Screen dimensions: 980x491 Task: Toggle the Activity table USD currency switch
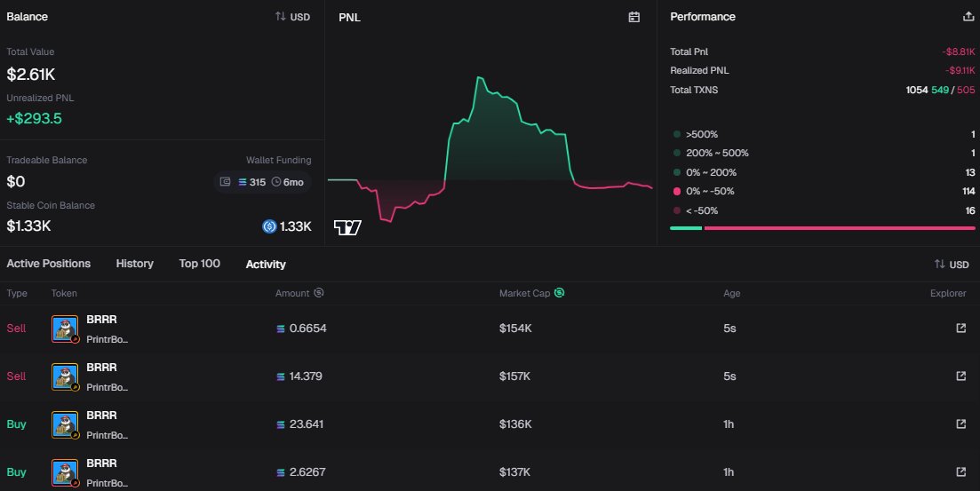952,265
